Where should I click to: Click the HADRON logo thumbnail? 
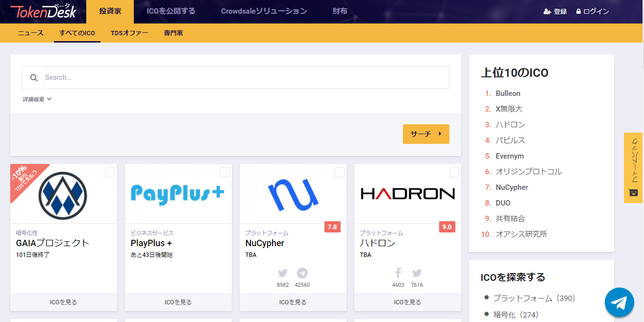click(407, 194)
